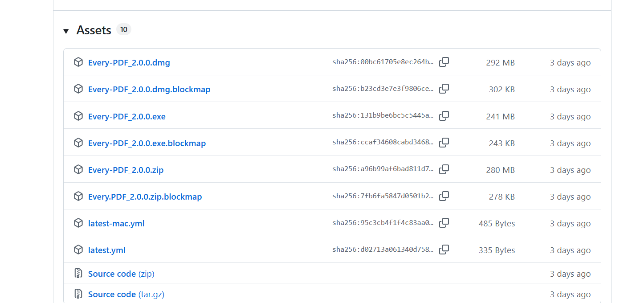The width and height of the screenshot is (644, 303).
Task: Click the hash text sha256:95c3cb4f1f4c83aa0…
Action: click(x=383, y=223)
